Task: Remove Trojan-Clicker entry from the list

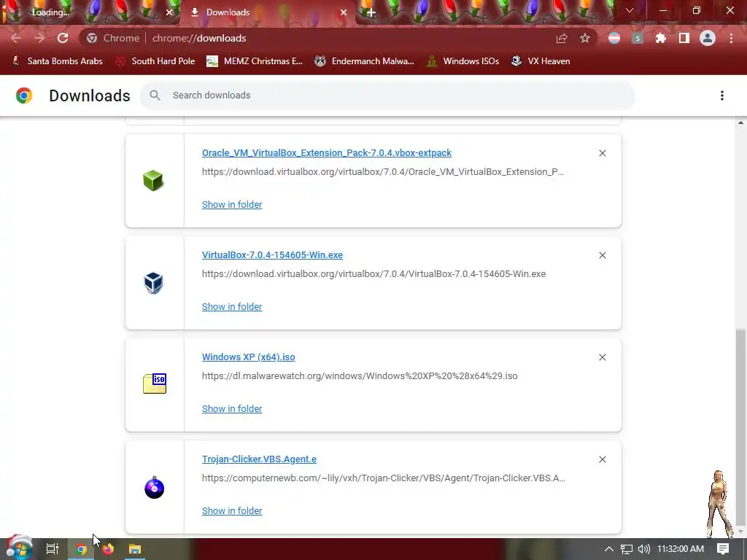Action: [x=602, y=459]
